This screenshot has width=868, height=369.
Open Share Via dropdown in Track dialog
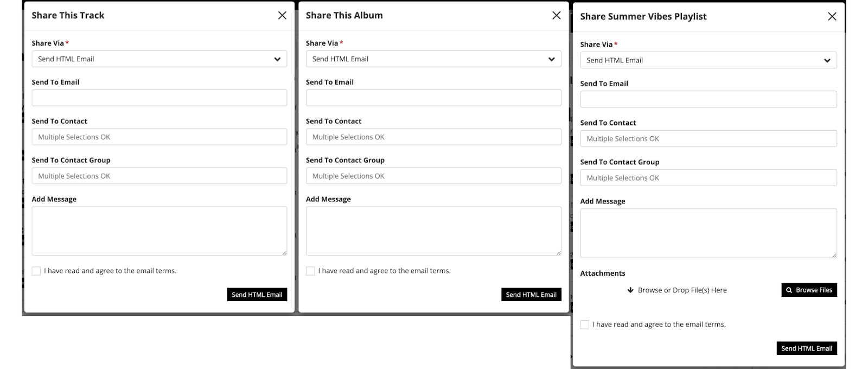point(159,59)
